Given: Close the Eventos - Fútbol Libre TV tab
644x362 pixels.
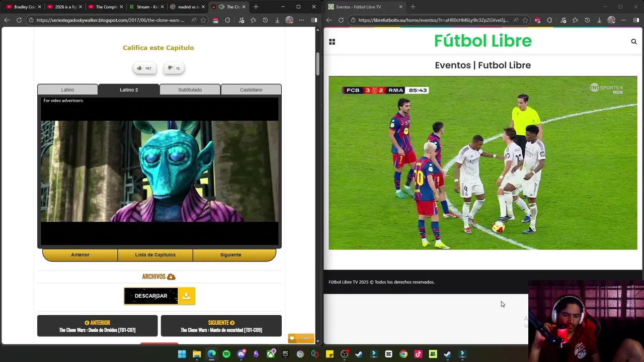Looking at the screenshot, I should coord(400,7).
